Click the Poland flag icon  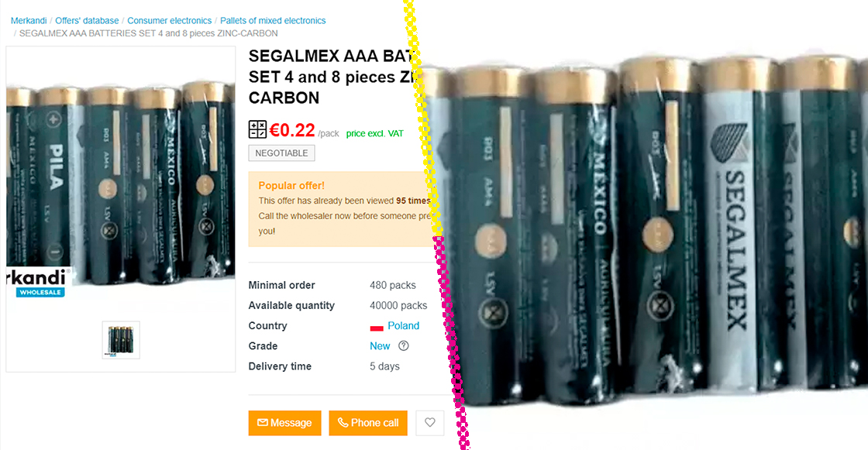point(377,327)
